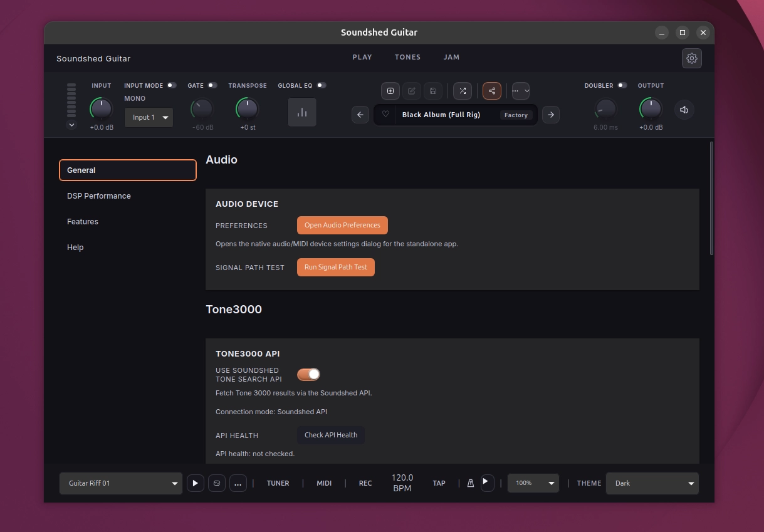The width and height of the screenshot is (764, 532).
Task: Toggle the Doubler switch
Action: click(622, 85)
